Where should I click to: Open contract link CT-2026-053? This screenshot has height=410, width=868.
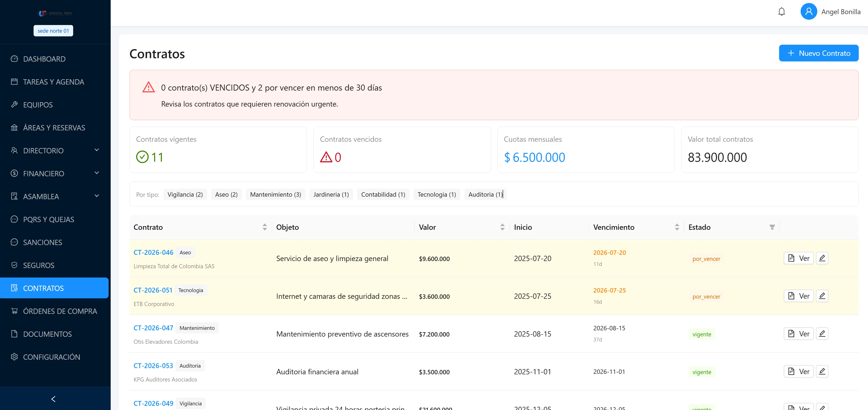[x=153, y=366]
